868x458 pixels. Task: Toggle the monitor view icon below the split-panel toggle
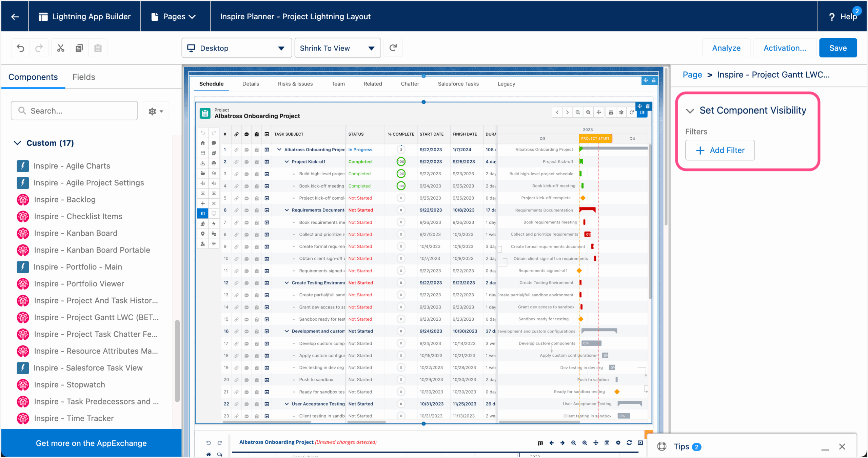213,214
